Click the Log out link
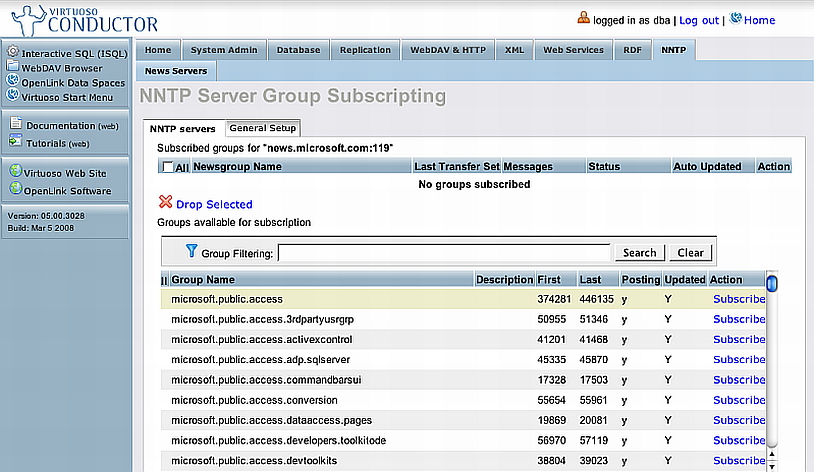This screenshot has width=814, height=472. 698,20
